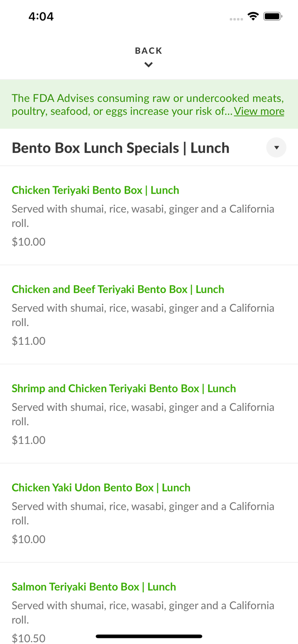The width and height of the screenshot is (298, 644).
Task: Tap the Wi-Fi icon in status bar
Action: coord(253,15)
